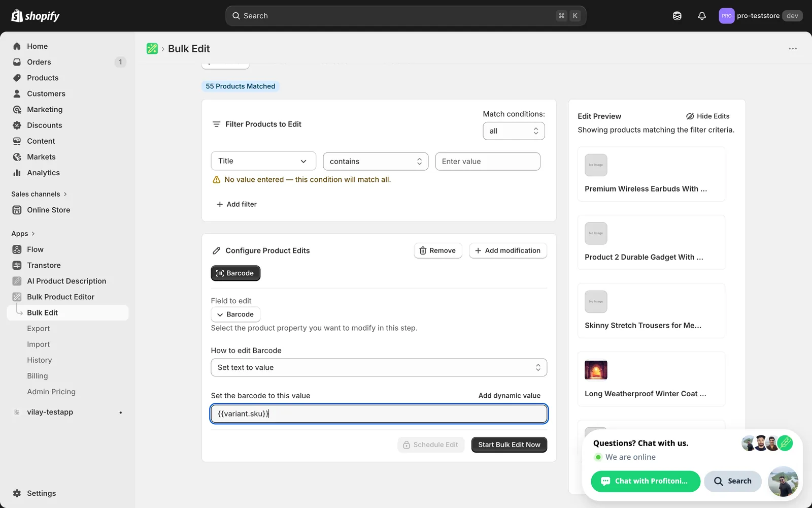
Task: Remove the Barcode modification
Action: click(x=438, y=250)
